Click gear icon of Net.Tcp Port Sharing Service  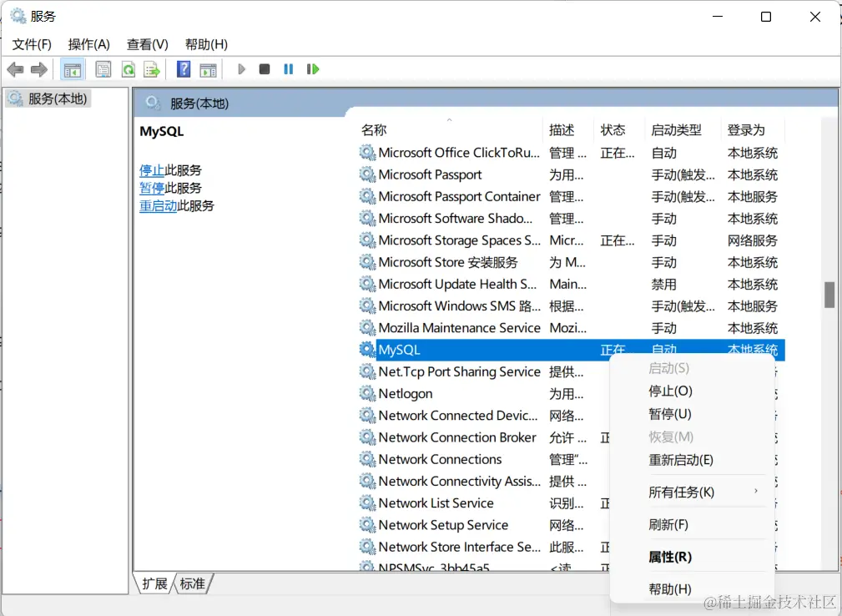[367, 371]
